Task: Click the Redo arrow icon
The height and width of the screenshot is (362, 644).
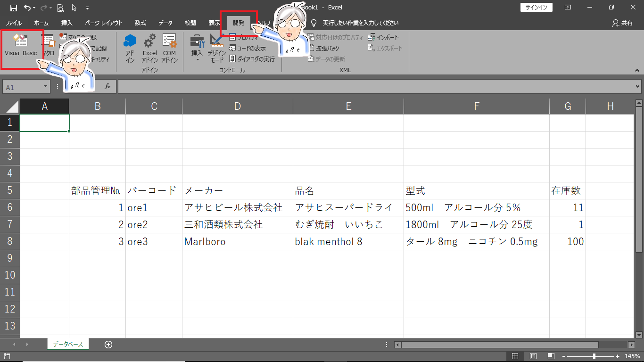Action: pyautogui.click(x=44, y=8)
